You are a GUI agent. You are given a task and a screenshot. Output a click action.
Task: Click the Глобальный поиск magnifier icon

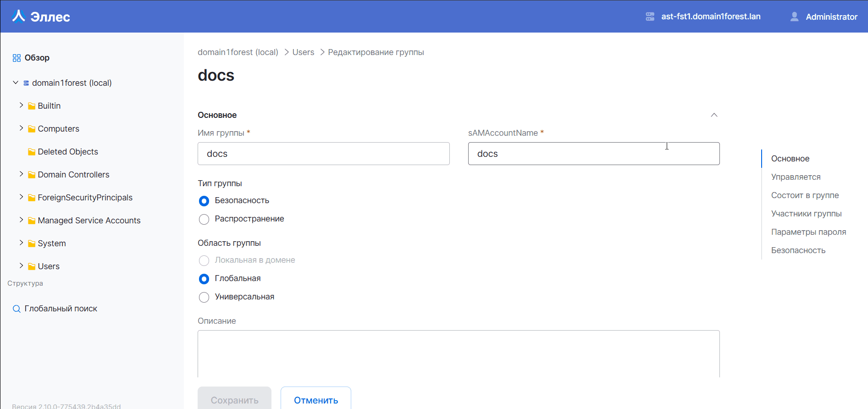point(17,309)
